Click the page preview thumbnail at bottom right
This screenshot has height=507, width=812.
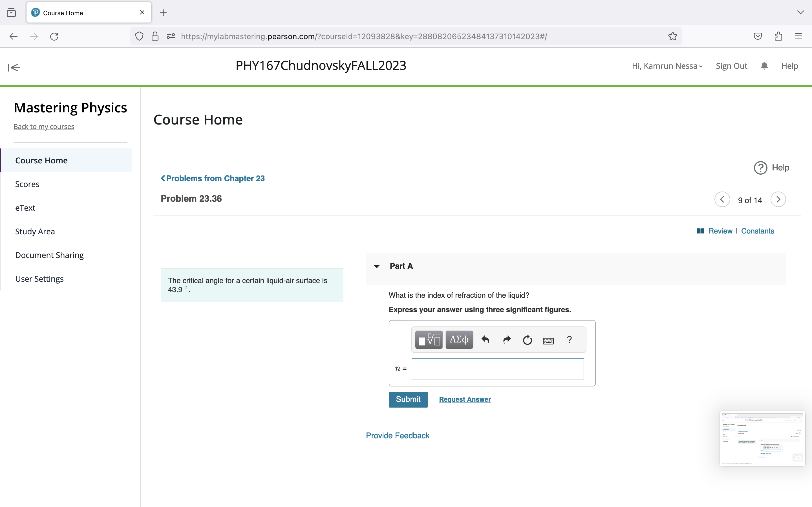762,439
